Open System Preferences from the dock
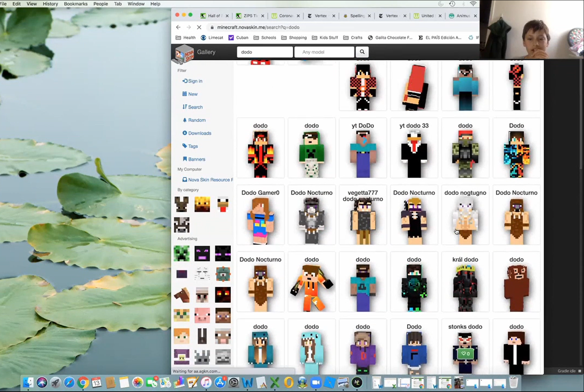584x392 pixels. (234, 382)
